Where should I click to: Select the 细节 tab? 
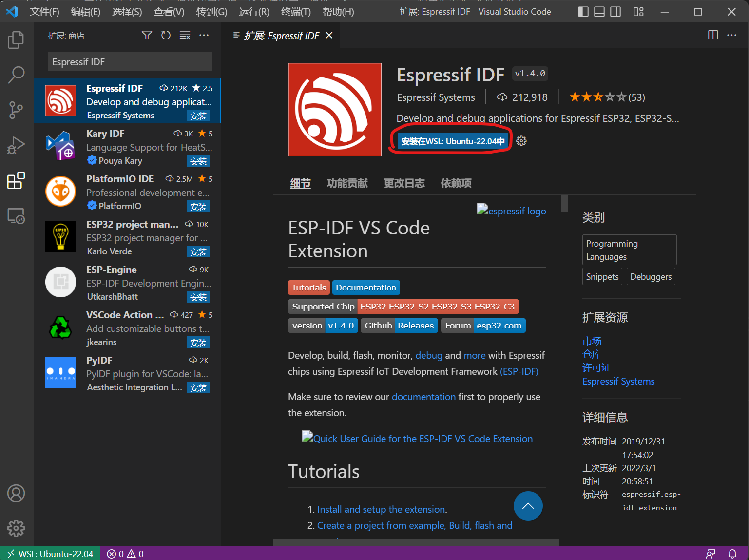[x=300, y=183]
